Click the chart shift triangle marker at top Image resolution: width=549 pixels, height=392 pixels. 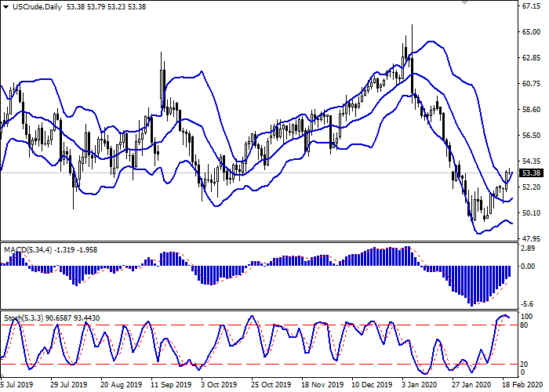point(466,3)
